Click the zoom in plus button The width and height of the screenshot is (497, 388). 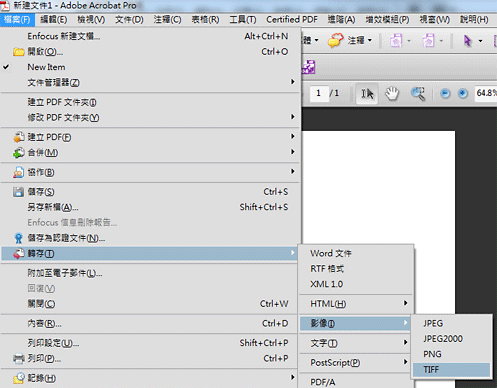463,94
